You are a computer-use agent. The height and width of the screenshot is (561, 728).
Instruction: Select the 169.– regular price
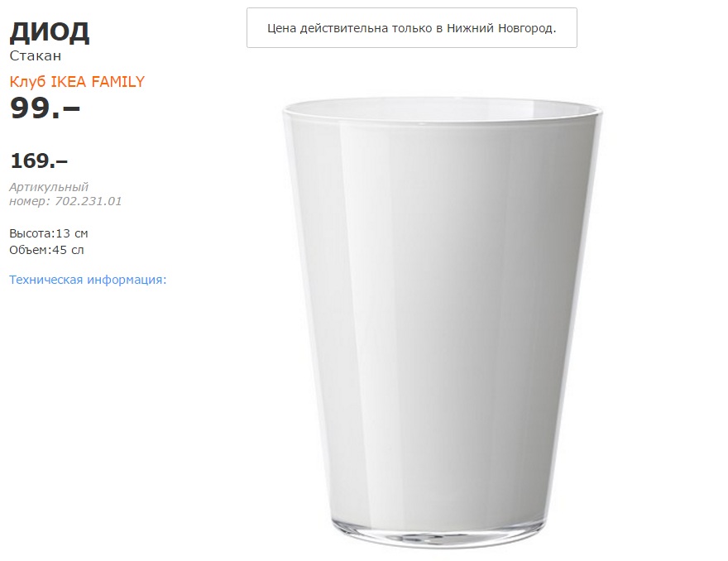tap(39, 161)
